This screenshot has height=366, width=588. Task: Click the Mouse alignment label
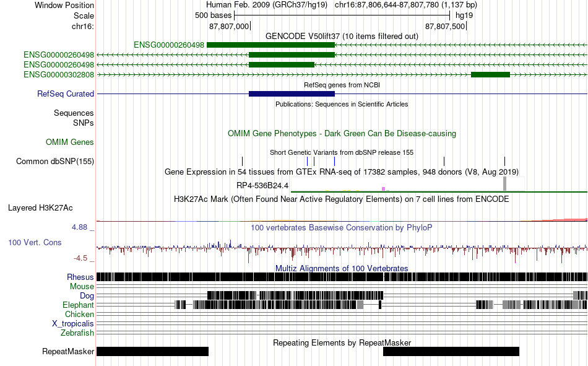click(x=82, y=286)
